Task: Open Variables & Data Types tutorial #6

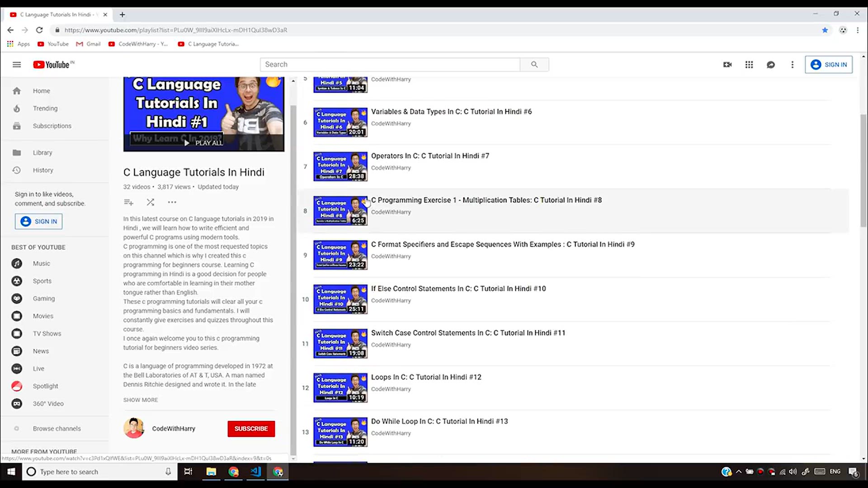Action: click(x=451, y=112)
